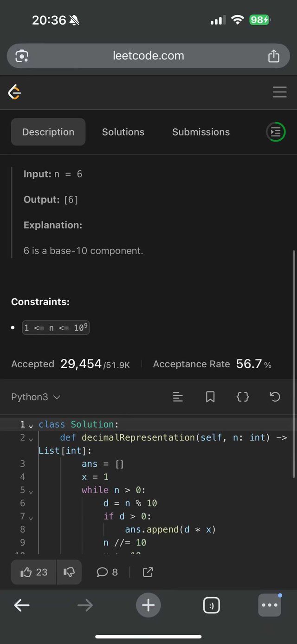Bookmark the code with bookmark icon
The height and width of the screenshot is (644, 297).
(210, 397)
